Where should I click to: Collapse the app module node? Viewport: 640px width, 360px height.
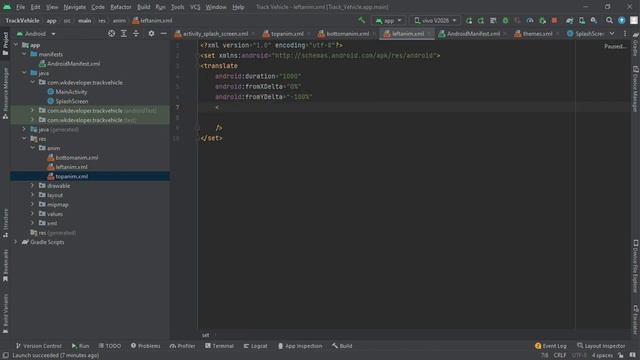(16, 45)
